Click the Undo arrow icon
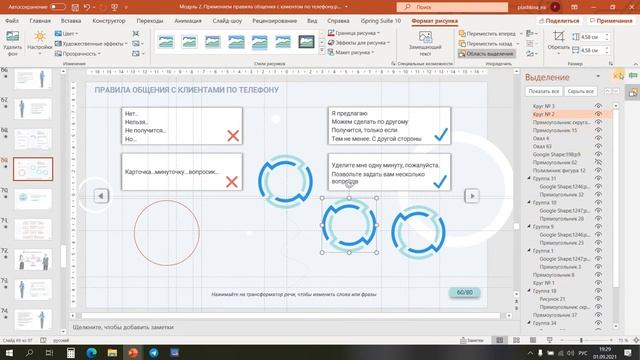The width and height of the screenshot is (640, 360). click(x=87, y=7)
